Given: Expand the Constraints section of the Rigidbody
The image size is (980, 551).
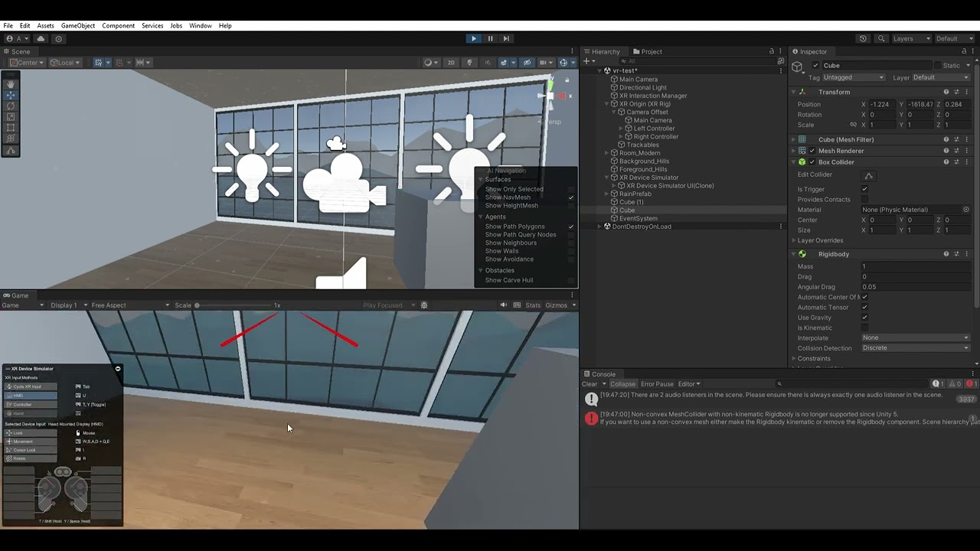Looking at the screenshot, I should [794, 359].
